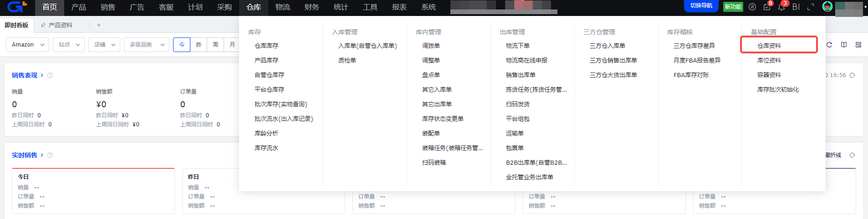Open the 财务 top menu
The width and height of the screenshot is (868, 219).
(x=312, y=7)
